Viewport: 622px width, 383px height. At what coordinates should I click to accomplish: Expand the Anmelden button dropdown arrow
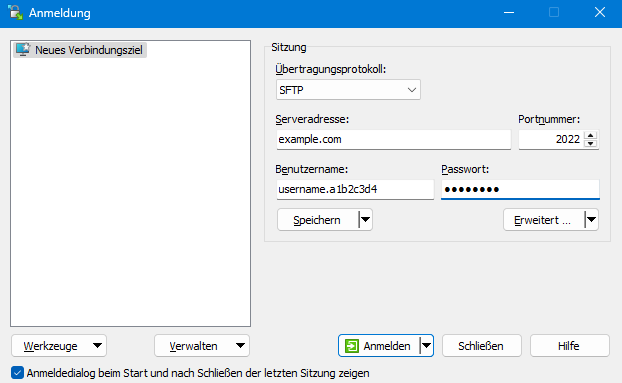click(x=426, y=346)
